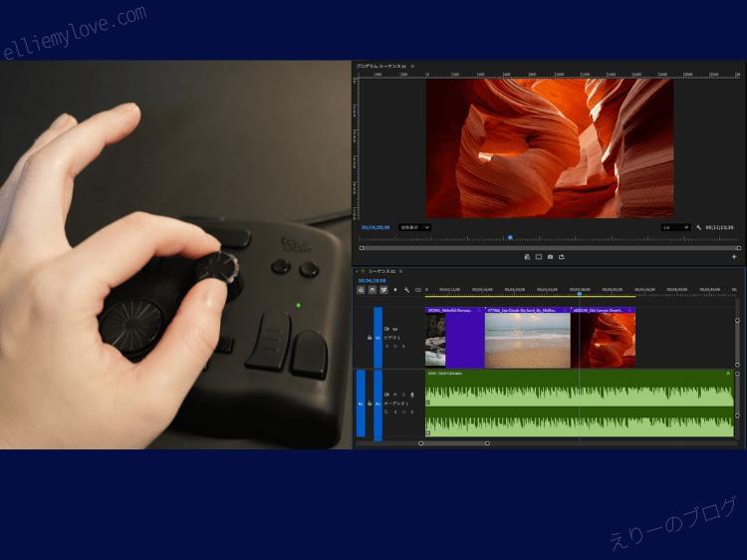
Task: Open the button editor plus icon
Action: pos(734,257)
